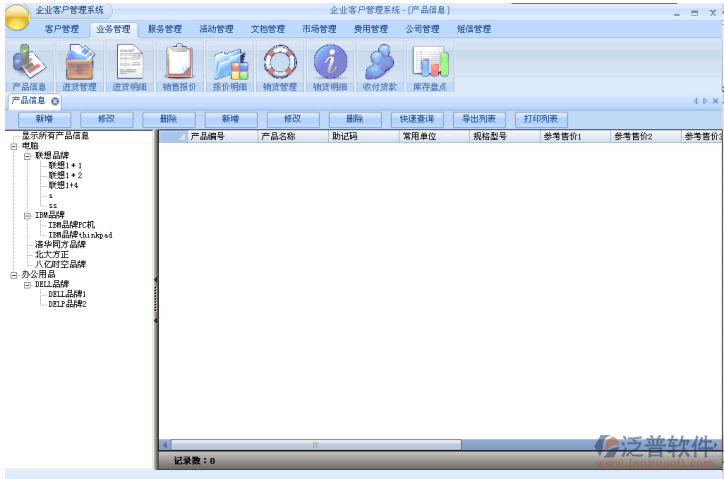Viewport: 724px width, 479px height.
Task: Sort by the 参考售价1 column header
Action: 576,136
